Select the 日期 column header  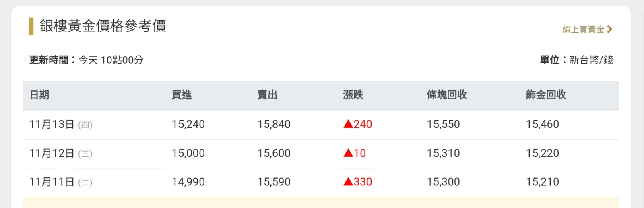tap(39, 95)
